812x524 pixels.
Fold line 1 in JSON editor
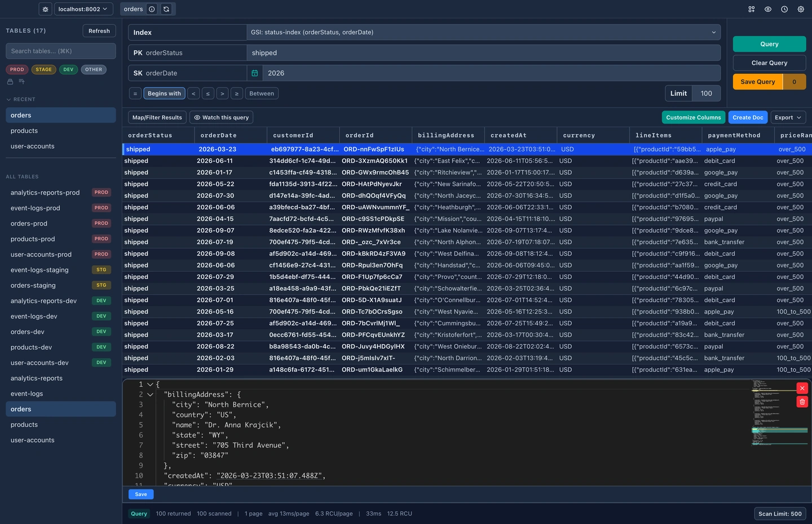[x=150, y=384]
